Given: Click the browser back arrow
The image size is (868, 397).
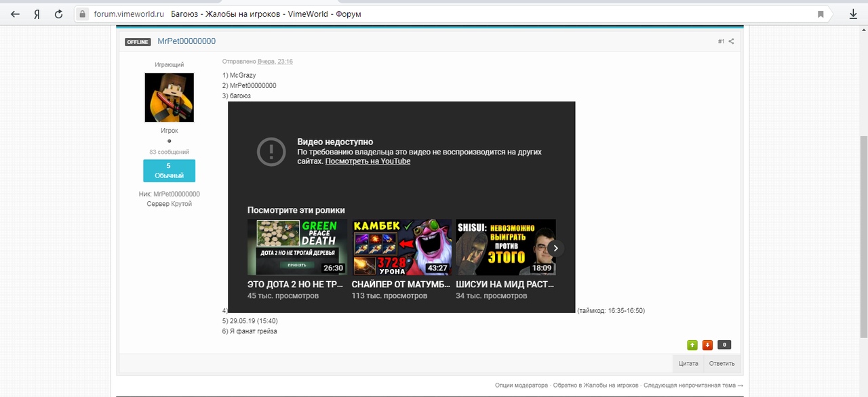Looking at the screenshot, I should [x=15, y=14].
